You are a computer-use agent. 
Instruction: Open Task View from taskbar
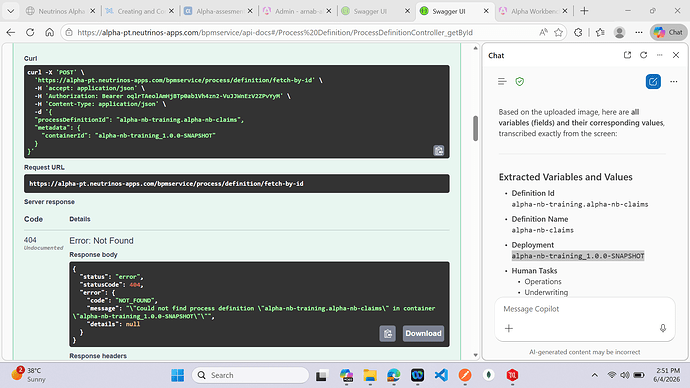(322, 375)
